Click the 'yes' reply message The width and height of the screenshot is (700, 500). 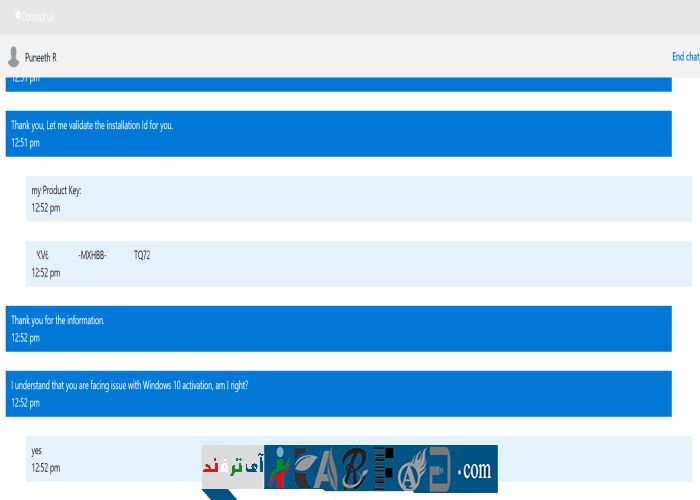pyautogui.click(x=37, y=450)
